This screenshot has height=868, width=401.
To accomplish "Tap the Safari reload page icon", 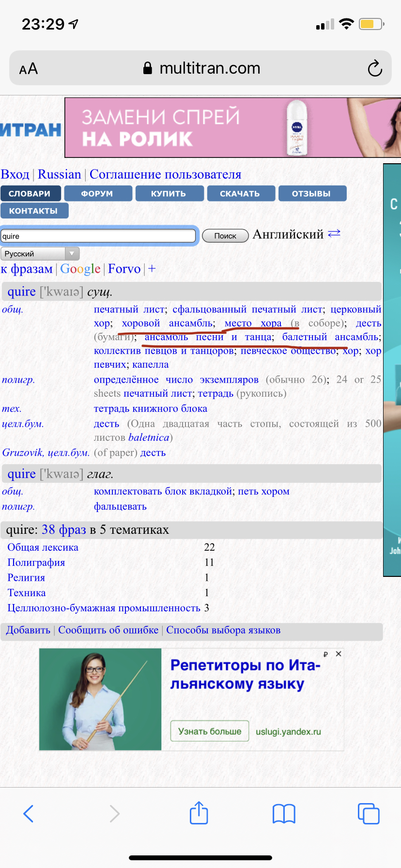I will click(x=374, y=69).
